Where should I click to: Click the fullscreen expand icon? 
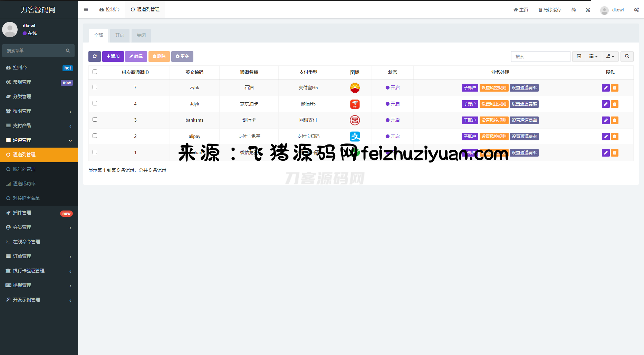click(x=588, y=10)
